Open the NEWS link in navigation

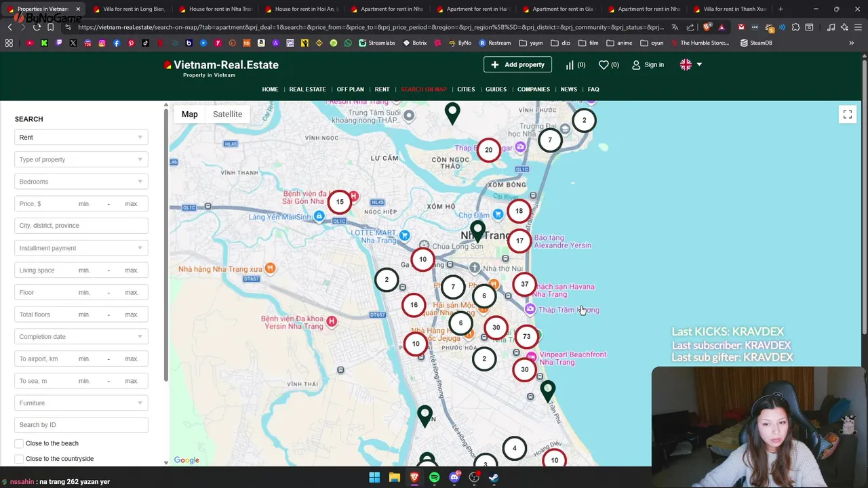pos(568,89)
